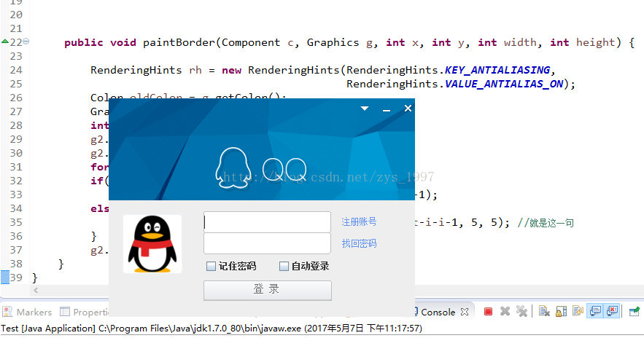644x338 pixels.
Task: Click the Remove Launch gray X icon
Action: point(505,312)
